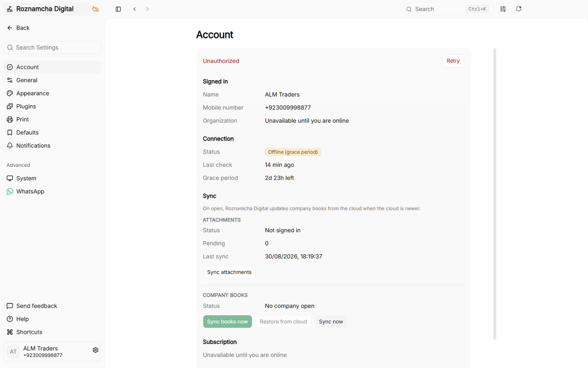Open the gear icon beside ALM Traders

click(96, 350)
